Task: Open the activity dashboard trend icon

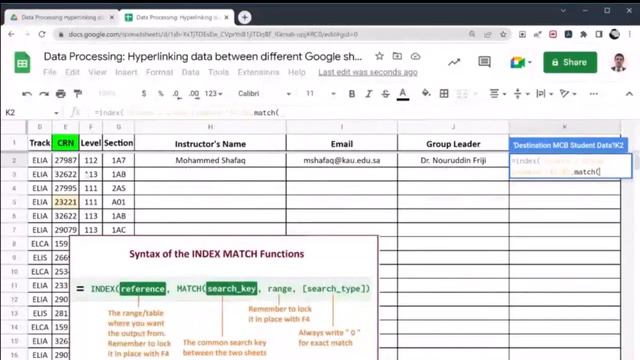Action: [x=454, y=62]
